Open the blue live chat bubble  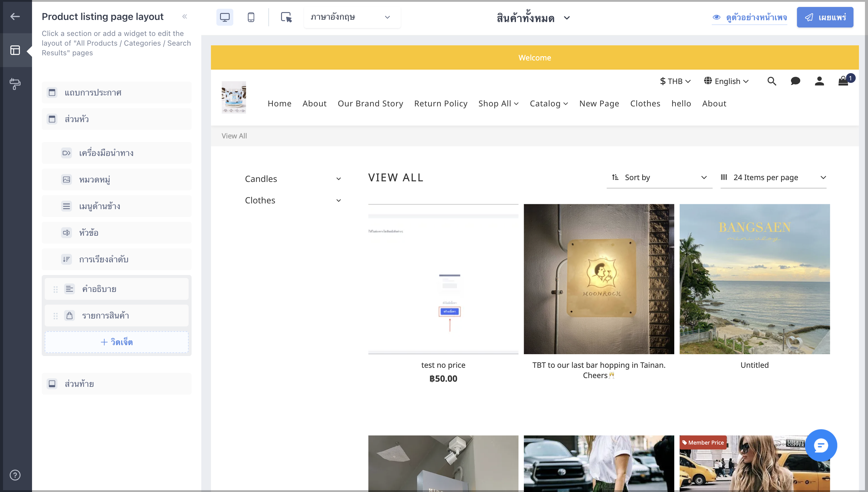(821, 445)
